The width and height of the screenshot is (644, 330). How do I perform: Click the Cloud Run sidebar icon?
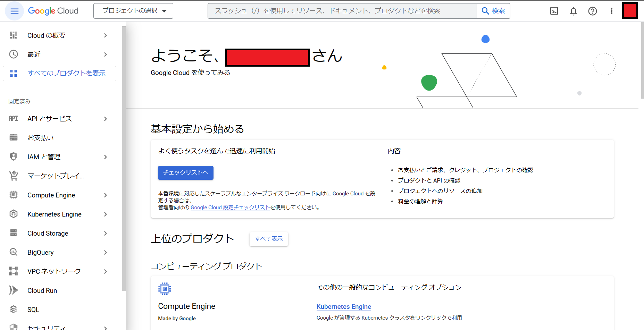pyautogui.click(x=14, y=290)
